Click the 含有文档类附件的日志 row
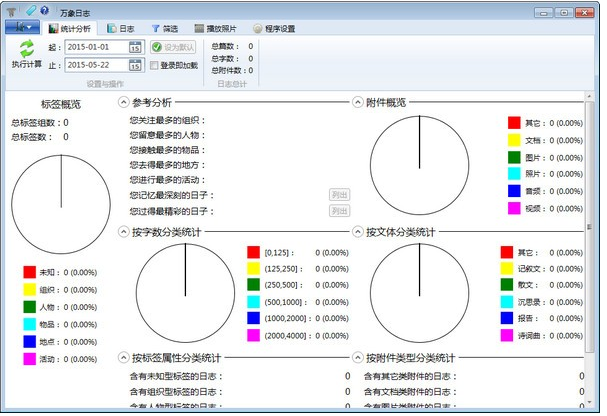The height and width of the screenshot is (416, 607). click(474, 392)
